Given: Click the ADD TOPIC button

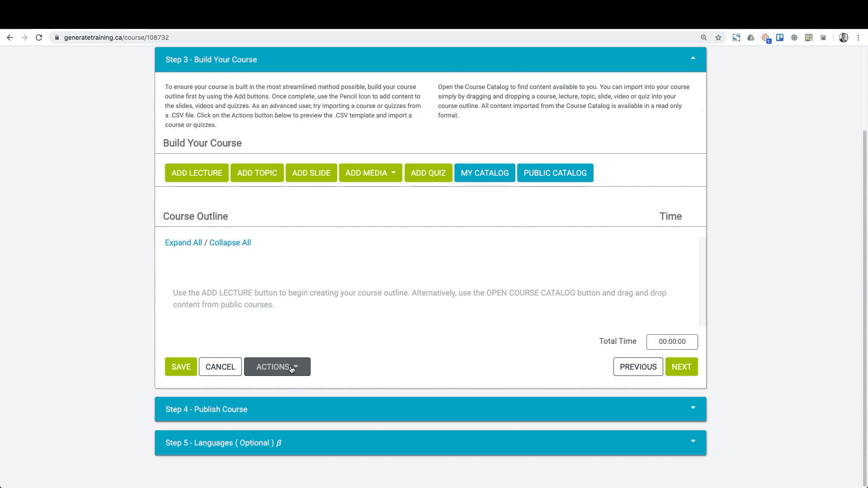Looking at the screenshot, I should 257,173.
